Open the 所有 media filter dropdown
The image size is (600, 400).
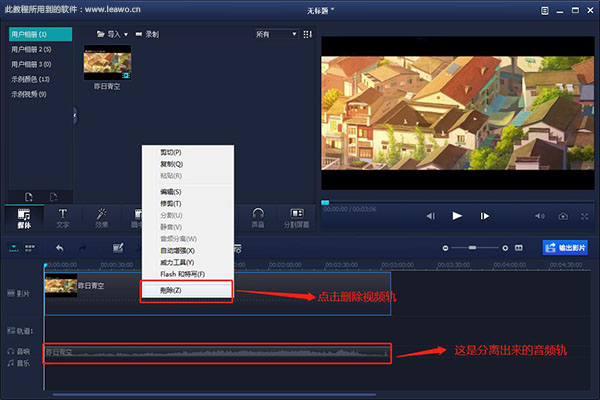click(x=276, y=34)
